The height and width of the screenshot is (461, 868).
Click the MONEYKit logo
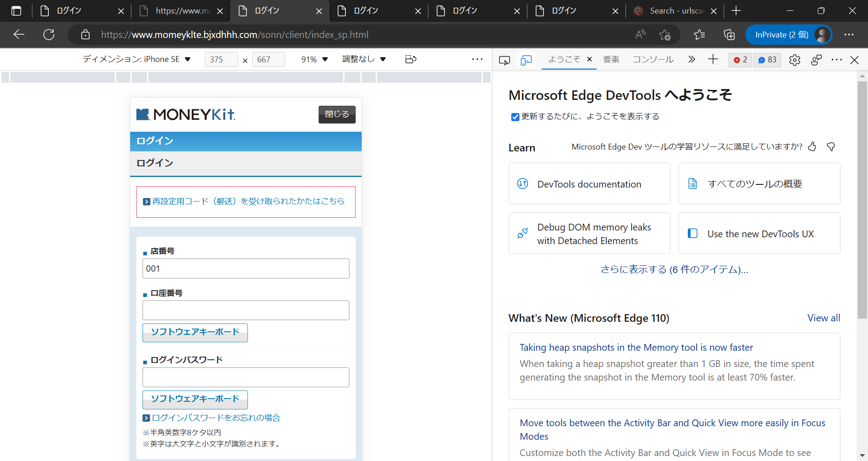tap(186, 114)
